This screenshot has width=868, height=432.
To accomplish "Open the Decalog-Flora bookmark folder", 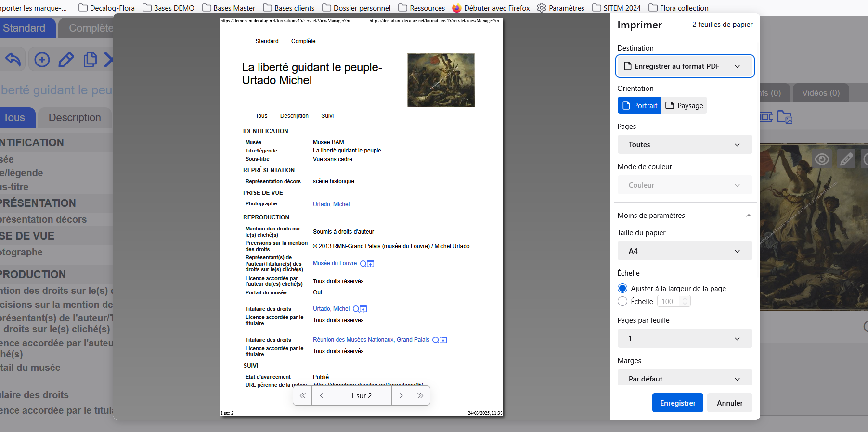I will (x=106, y=8).
